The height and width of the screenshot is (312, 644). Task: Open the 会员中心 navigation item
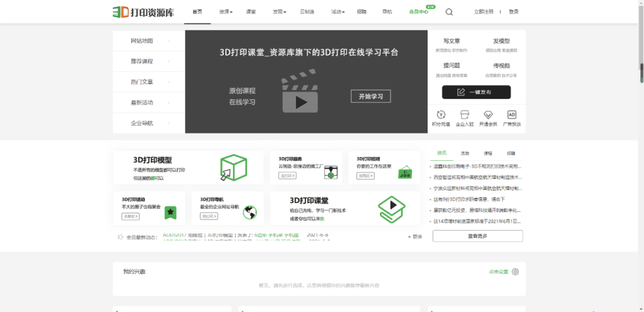(419, 12)
